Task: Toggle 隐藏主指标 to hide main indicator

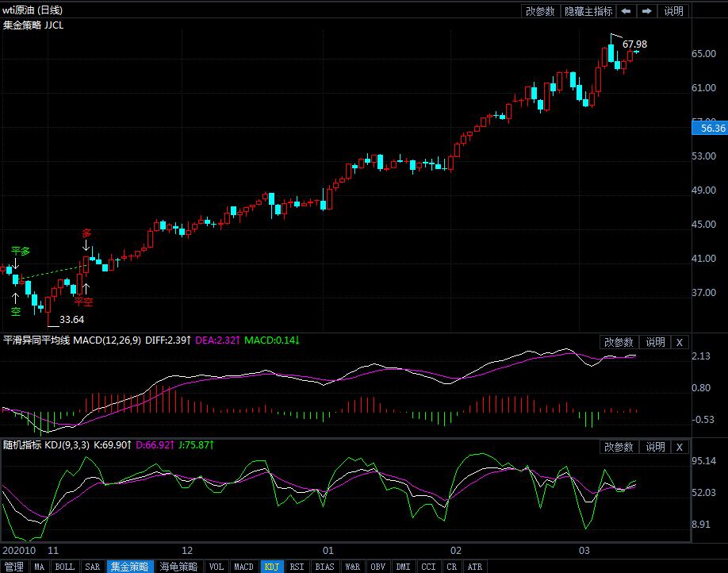Action: (x=588, y=11)
